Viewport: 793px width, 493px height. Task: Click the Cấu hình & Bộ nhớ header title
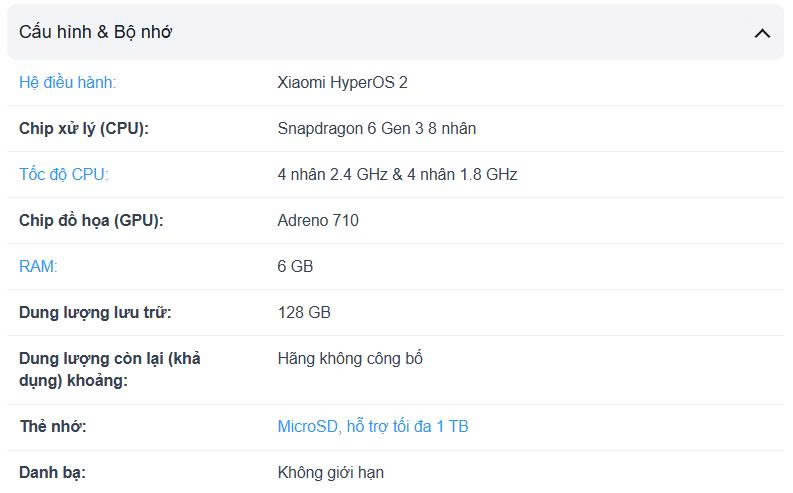tap(96, 32)
